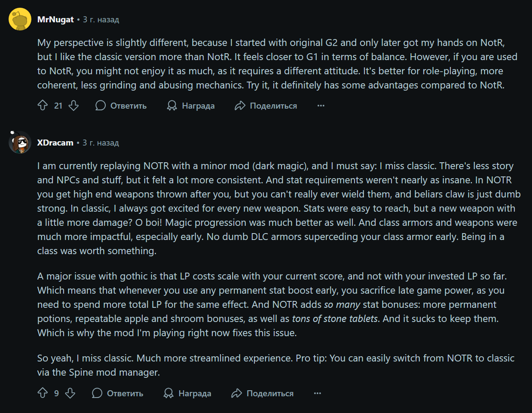The image size is (532, 413).
Task: Downvote XDracam's comment
Action: (x=70, y=393)
